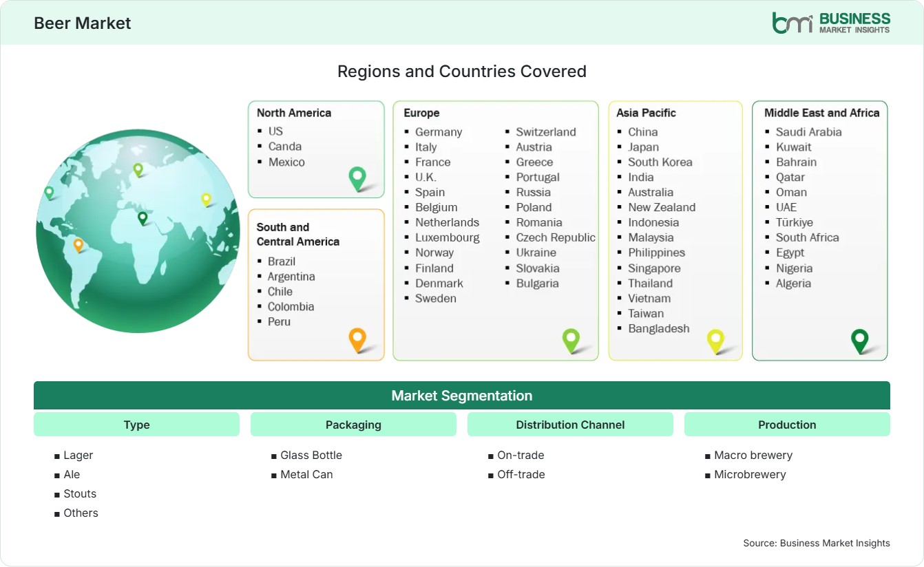Click 'Lager' under Type

78,455
